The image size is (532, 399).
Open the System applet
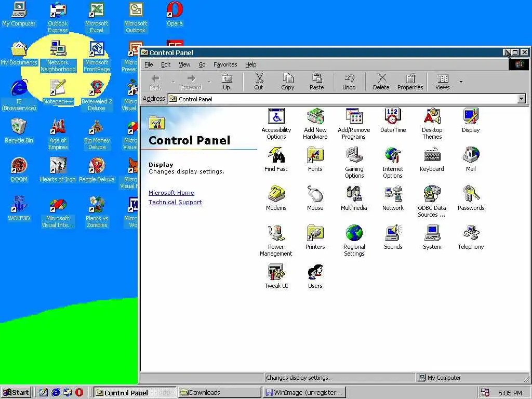(x=432, y=237)
